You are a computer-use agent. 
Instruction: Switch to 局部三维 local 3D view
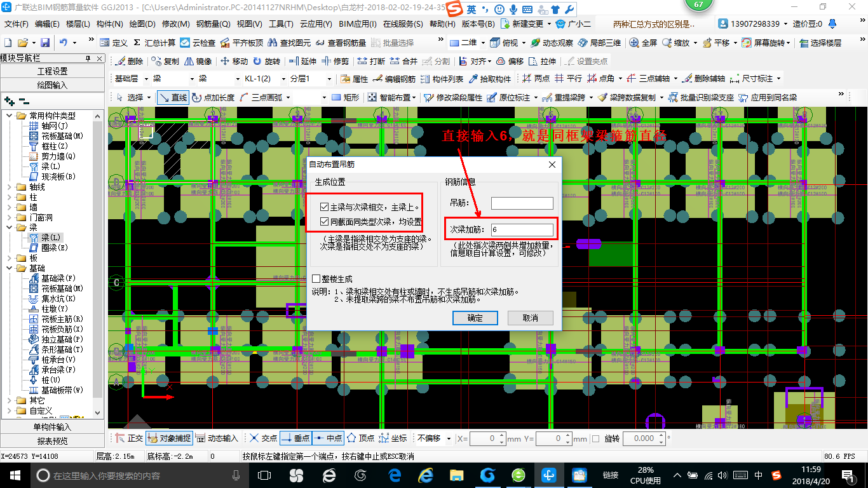click(x=599, y=43)
